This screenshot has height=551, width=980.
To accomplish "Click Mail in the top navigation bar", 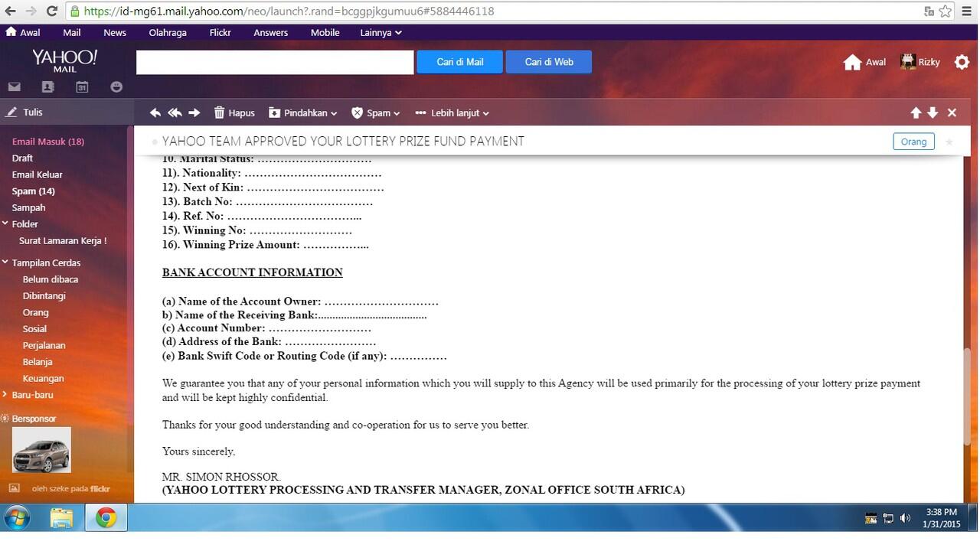I will click(72, 32).
